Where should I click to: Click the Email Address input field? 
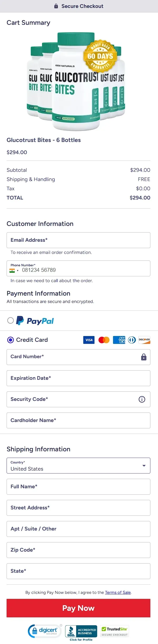point(78,240)
